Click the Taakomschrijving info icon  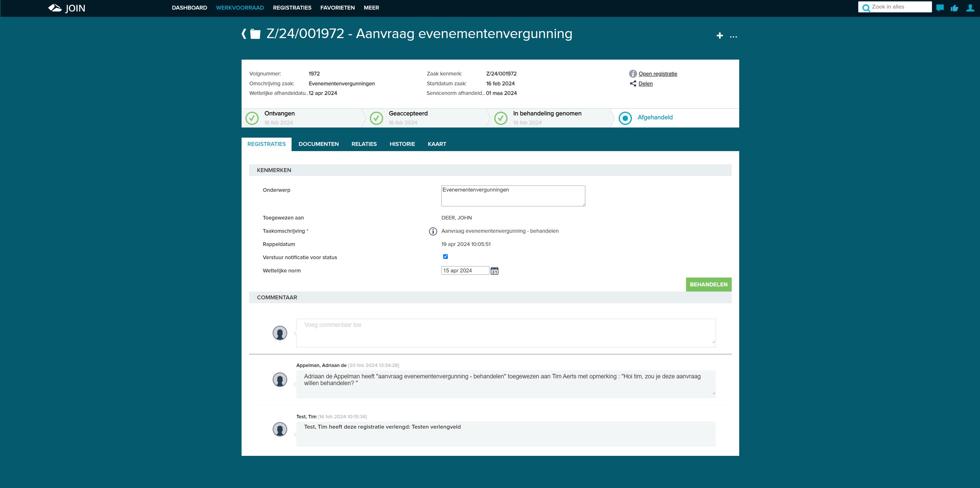[433, 231]
